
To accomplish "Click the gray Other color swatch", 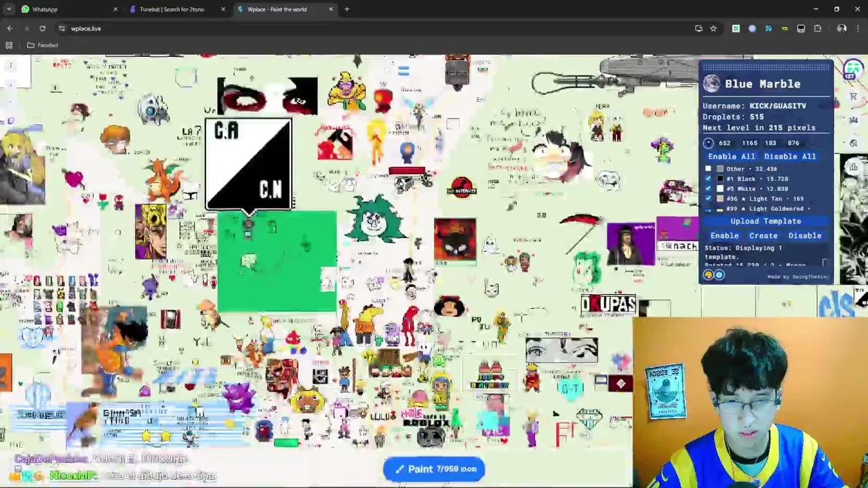I will tap(720, 169).
